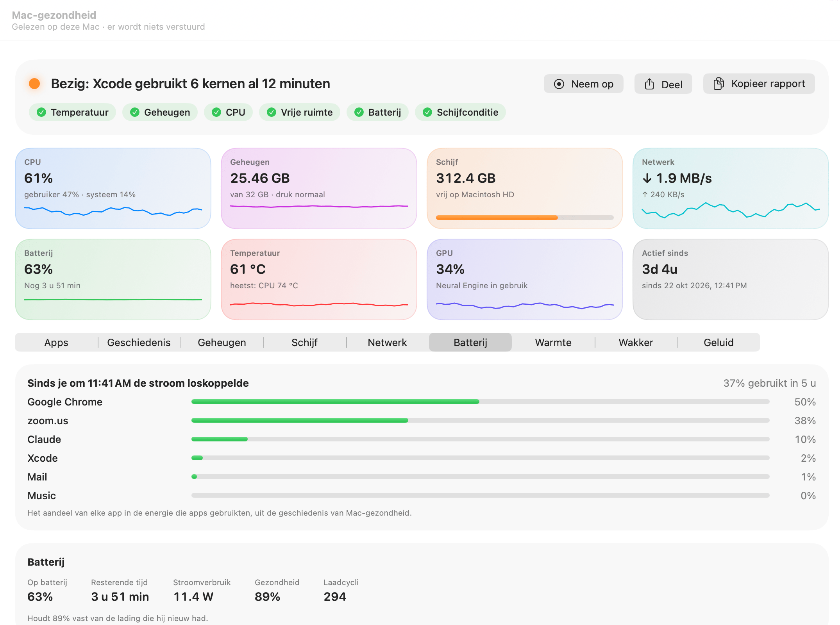Viewport: 840px width, 625px height.
Task: Select the CPU status chip
Action: pyautogui.click(x=228, y=112)
